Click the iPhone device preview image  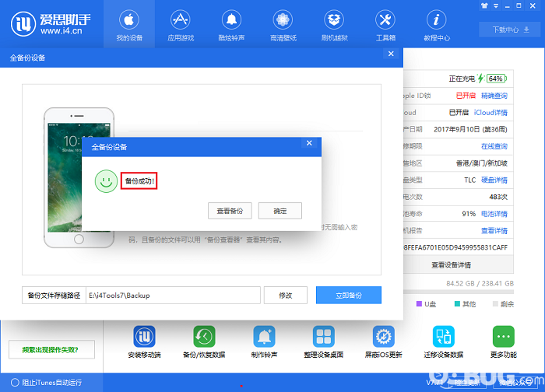click(79, 177)
